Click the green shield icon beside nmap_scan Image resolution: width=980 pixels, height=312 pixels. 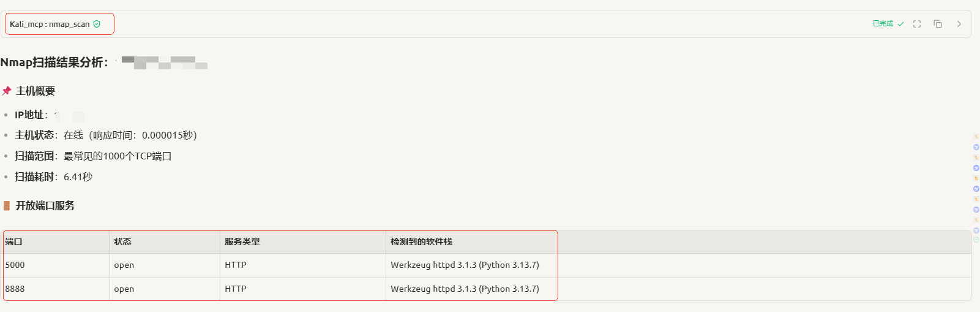(x=97, y=24)
